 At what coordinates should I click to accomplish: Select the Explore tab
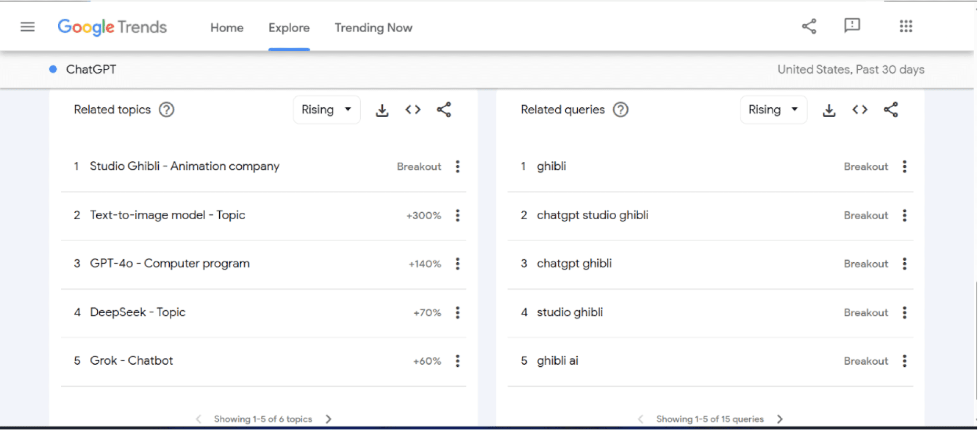click(290, 28)
